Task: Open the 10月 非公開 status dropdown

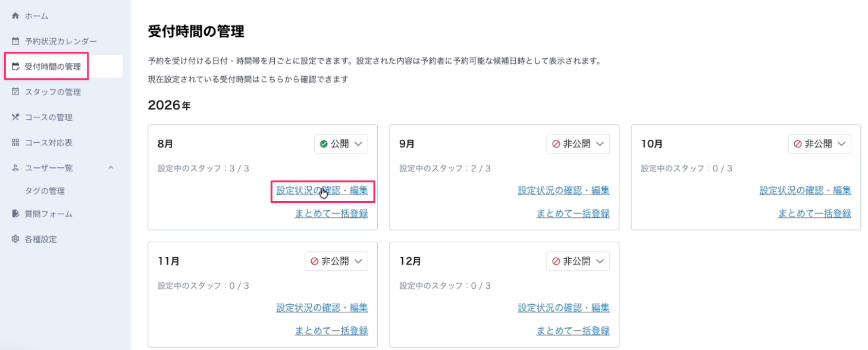Action: 819,144
